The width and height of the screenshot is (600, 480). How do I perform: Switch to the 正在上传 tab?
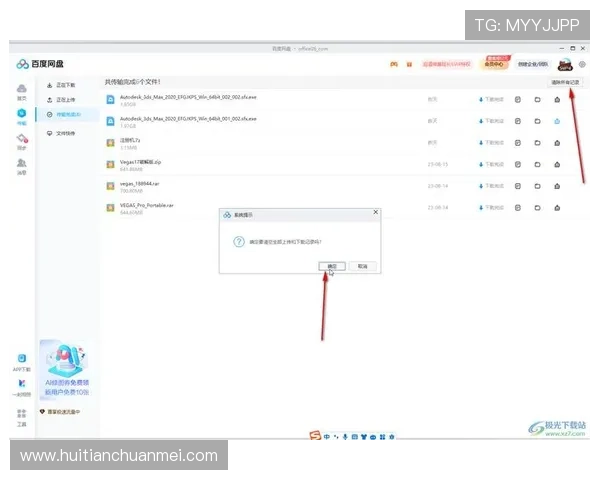click(x=63, y=100)
